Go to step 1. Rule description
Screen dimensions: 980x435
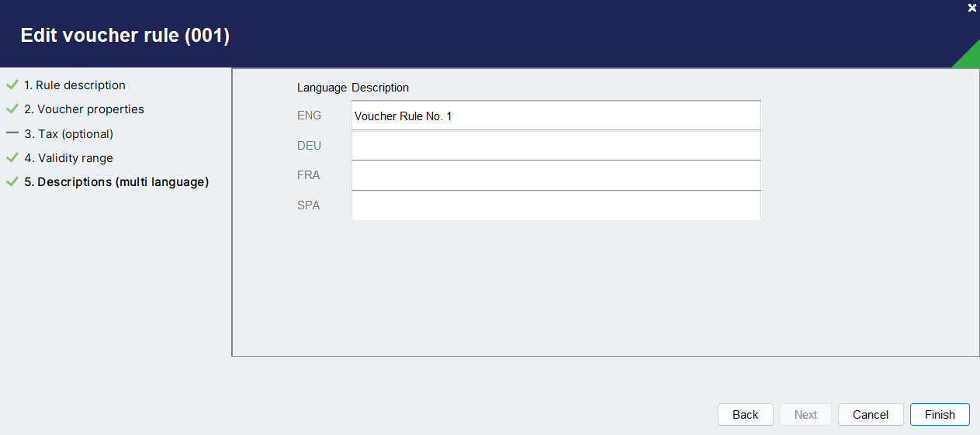(74, 85)
